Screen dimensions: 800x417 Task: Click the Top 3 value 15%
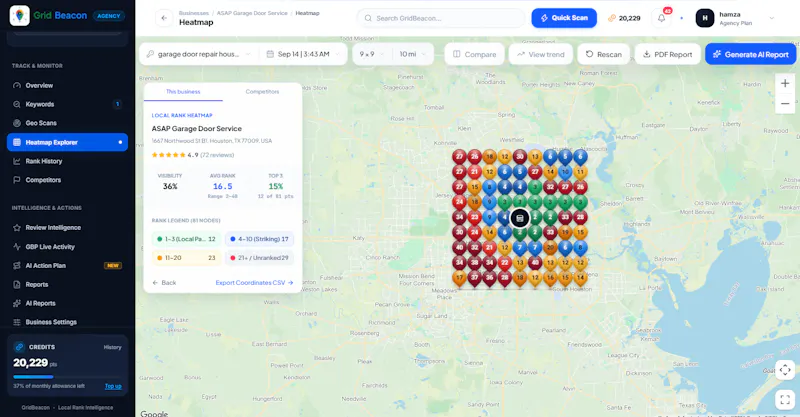[x=276, y=186]
